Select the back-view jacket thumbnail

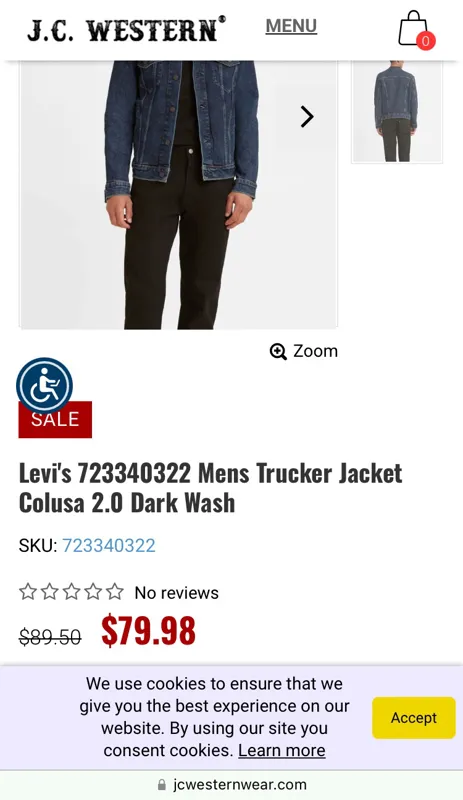397,112
